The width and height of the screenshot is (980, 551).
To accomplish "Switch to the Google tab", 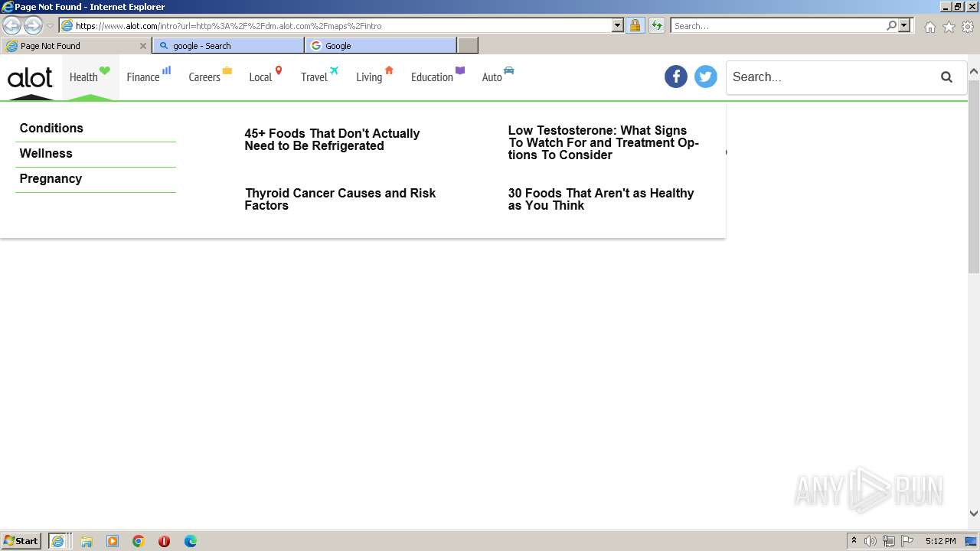I will point(381,46).
